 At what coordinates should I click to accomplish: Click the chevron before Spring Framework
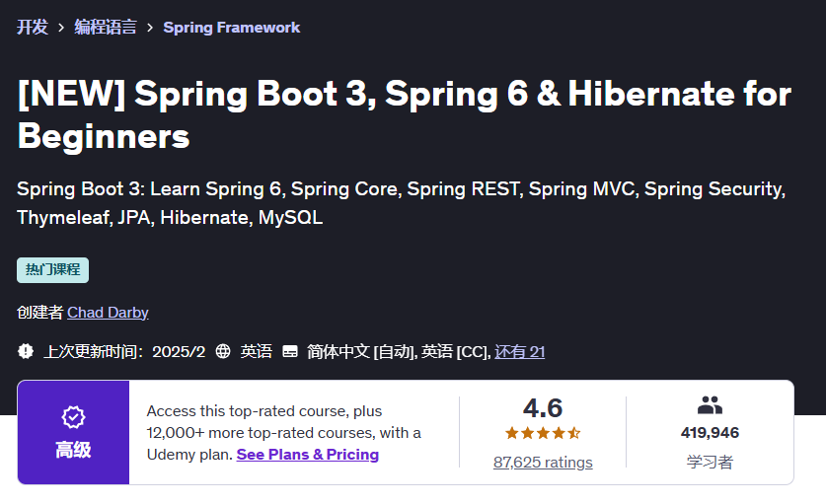click(150, 28)
